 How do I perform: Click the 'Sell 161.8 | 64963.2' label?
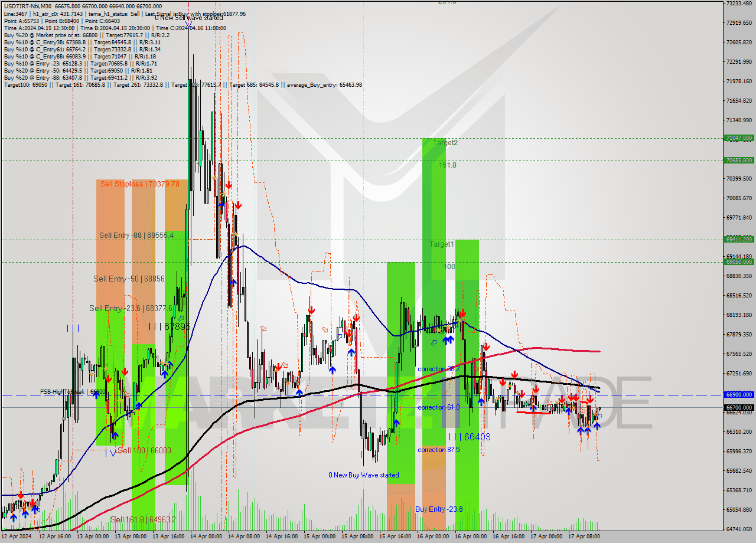point(143,519)
